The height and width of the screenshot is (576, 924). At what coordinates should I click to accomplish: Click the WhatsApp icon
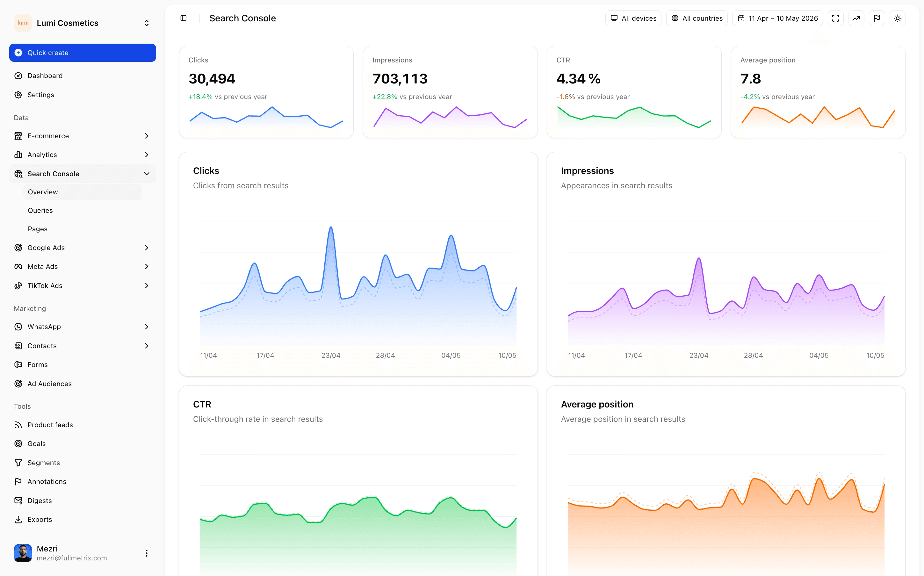coord(18,327)
